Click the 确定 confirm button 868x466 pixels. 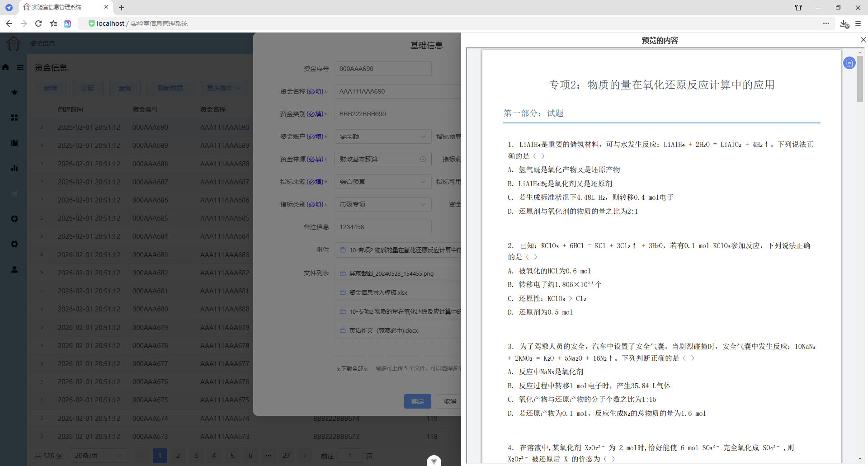coord(418,401)
